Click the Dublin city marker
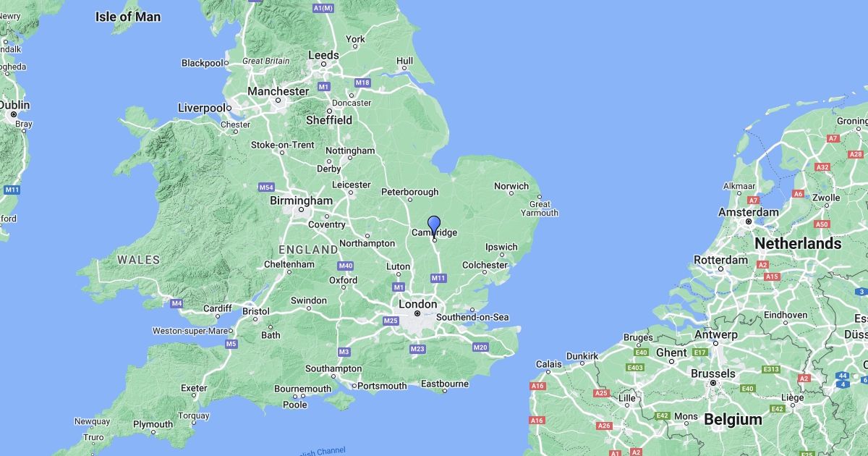 click(14, 114)
